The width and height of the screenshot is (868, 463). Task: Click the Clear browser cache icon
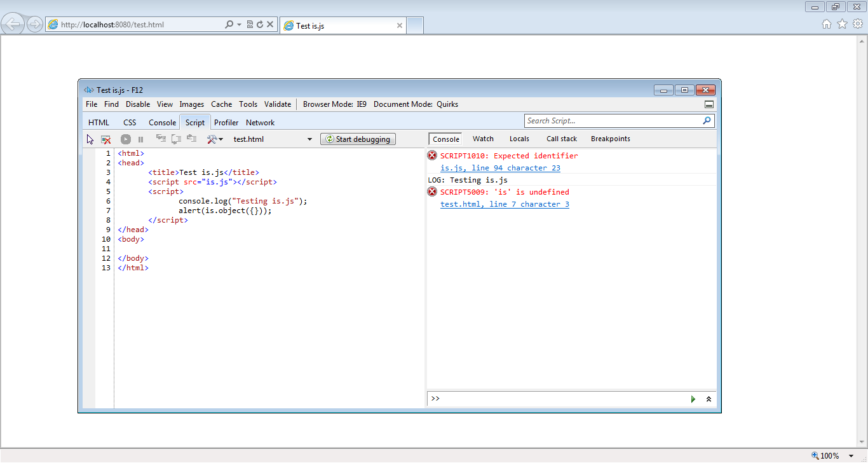(106, 139)
